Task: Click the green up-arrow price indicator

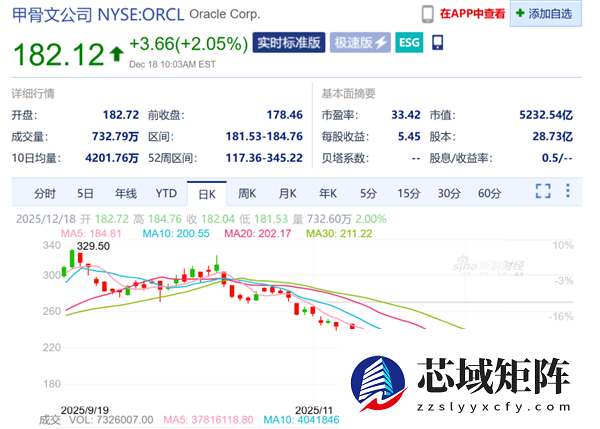Action: click(x=116, y=48)
